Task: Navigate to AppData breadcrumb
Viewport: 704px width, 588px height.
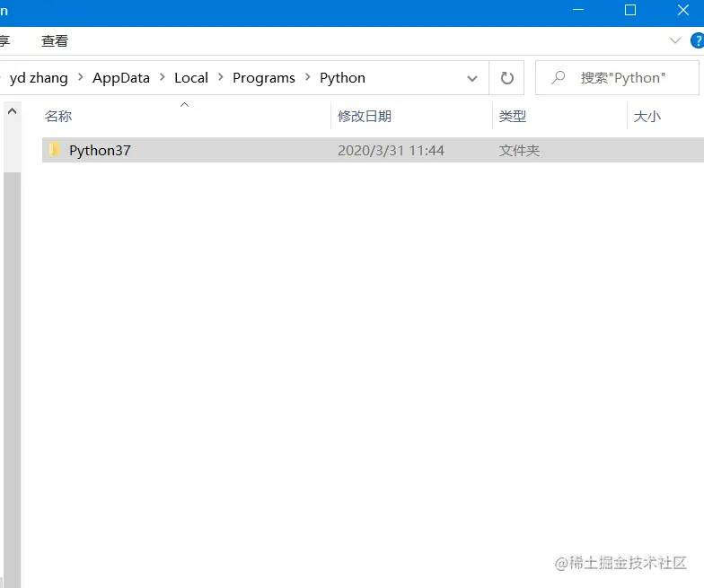Action: [121, 78]
